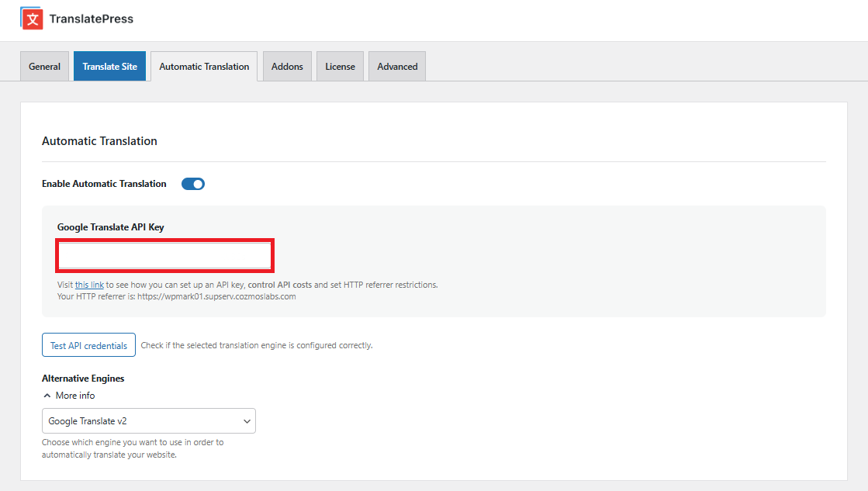Switch to the General tab
Viewport: 868px width, 491px height.
click(44, 66)
